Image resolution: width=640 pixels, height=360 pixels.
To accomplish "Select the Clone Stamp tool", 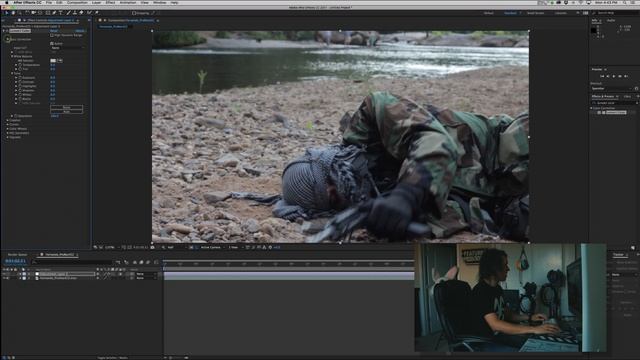I will tap(75, 13).
